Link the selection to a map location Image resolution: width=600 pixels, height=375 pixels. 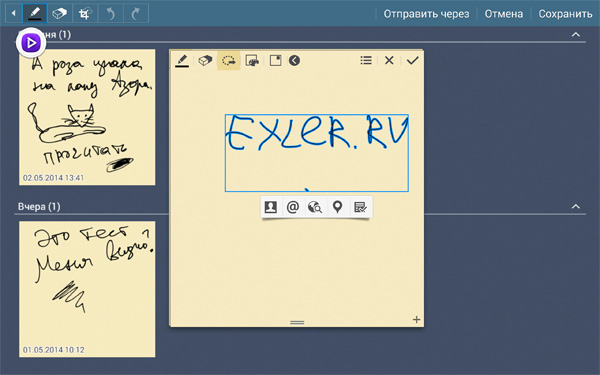click(x=337, y=207)
